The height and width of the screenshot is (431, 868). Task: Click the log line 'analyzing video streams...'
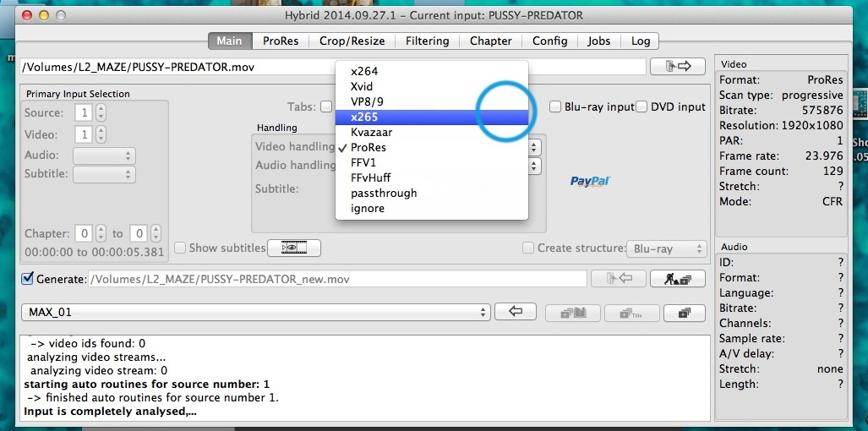(96, 357)
